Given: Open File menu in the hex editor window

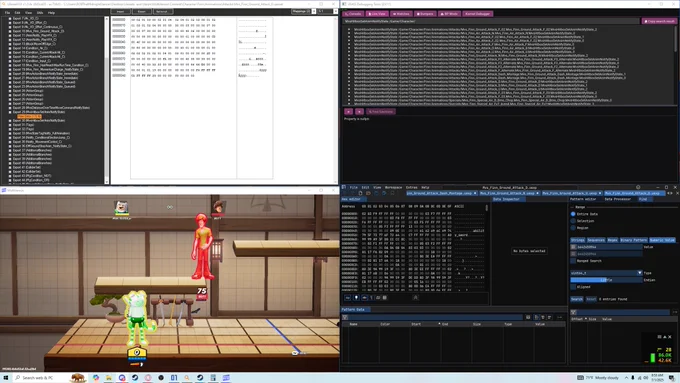Looking at the screenshot, I should 354,187.
